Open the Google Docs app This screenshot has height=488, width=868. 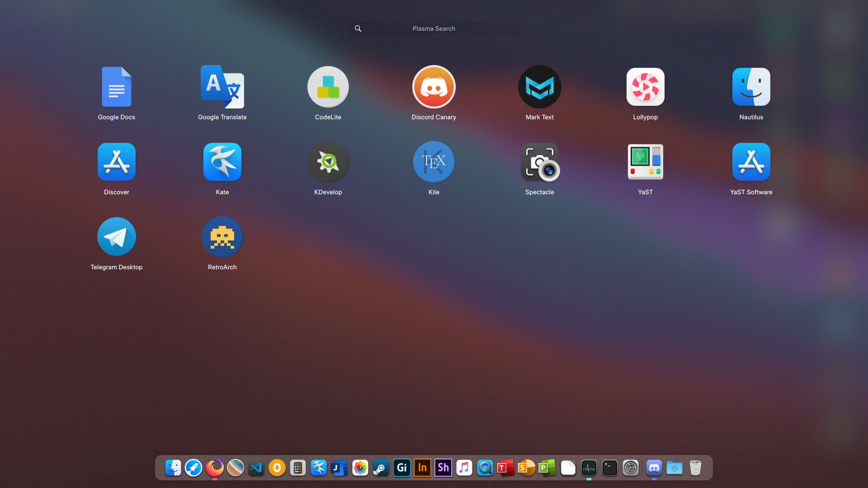click(117, 87)
